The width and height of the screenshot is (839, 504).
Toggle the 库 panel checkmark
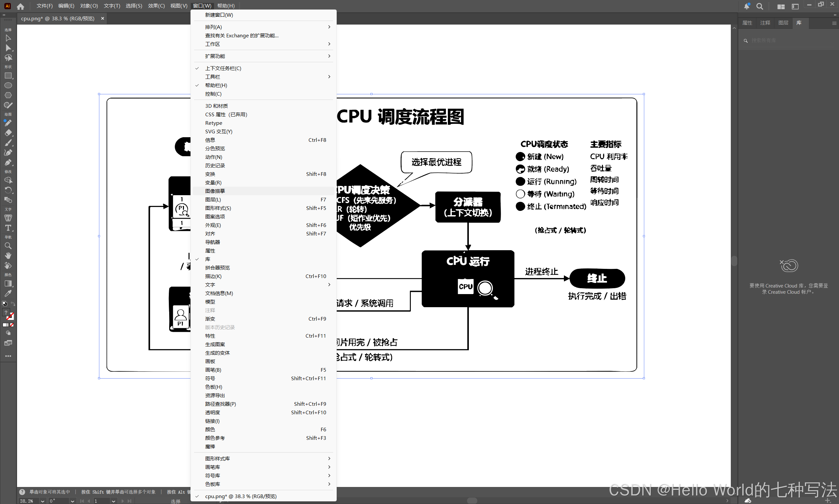click(x=207, y=259)
